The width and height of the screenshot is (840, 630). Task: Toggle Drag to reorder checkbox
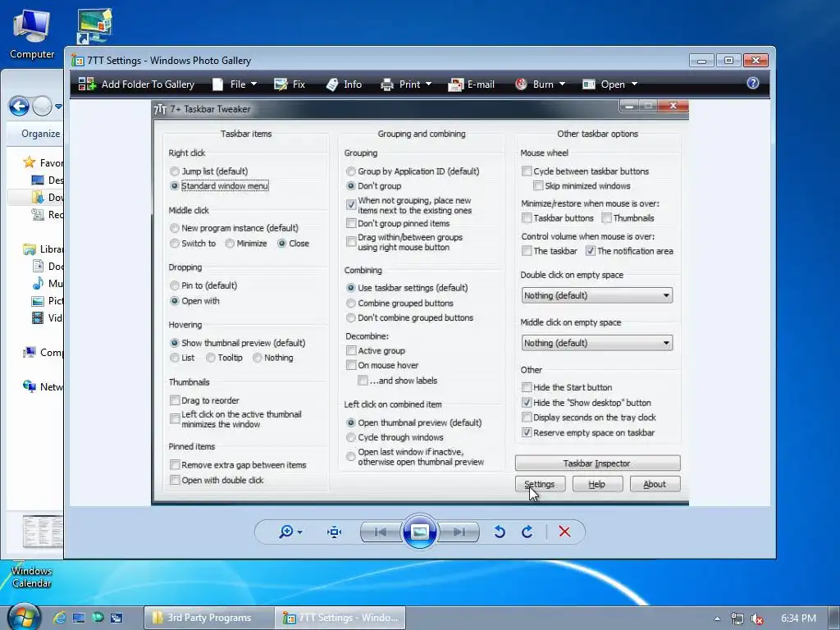(175, 400)
